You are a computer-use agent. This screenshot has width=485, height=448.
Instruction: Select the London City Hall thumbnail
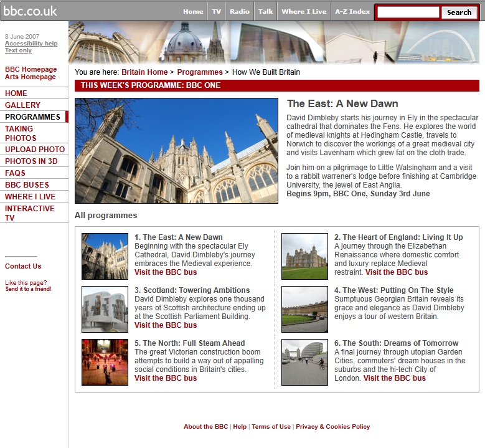point(304,362)
